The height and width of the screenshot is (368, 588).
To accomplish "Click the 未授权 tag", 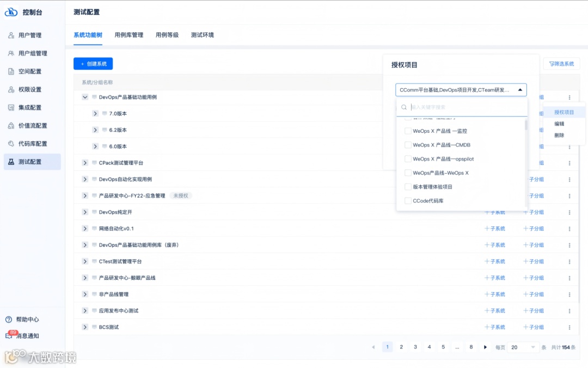I will [x=180, y=196].
